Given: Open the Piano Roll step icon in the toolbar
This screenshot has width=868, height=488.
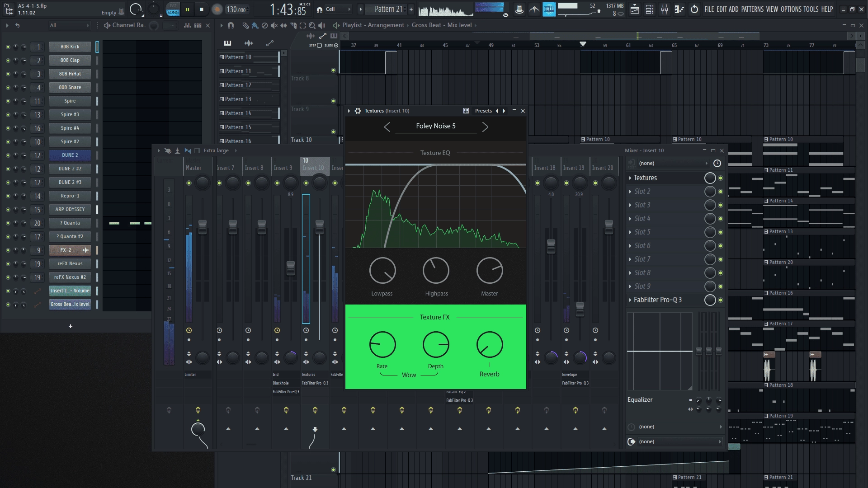Looking at the screenshot, I should [679, 9].
